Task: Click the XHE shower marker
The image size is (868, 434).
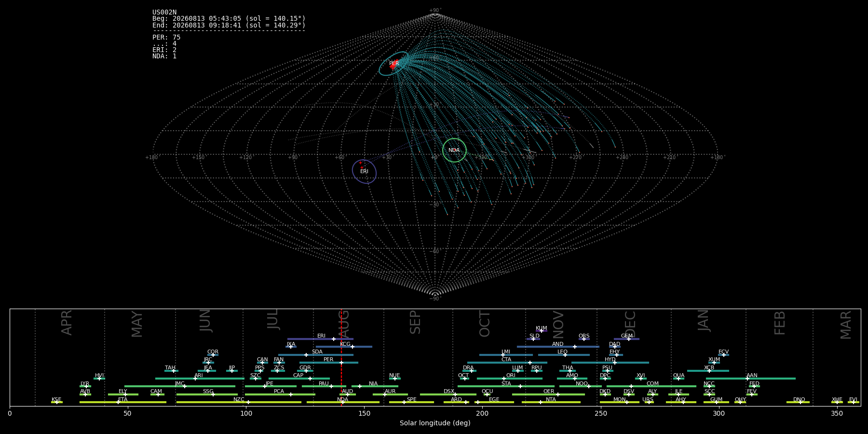Action: (837, 402)
